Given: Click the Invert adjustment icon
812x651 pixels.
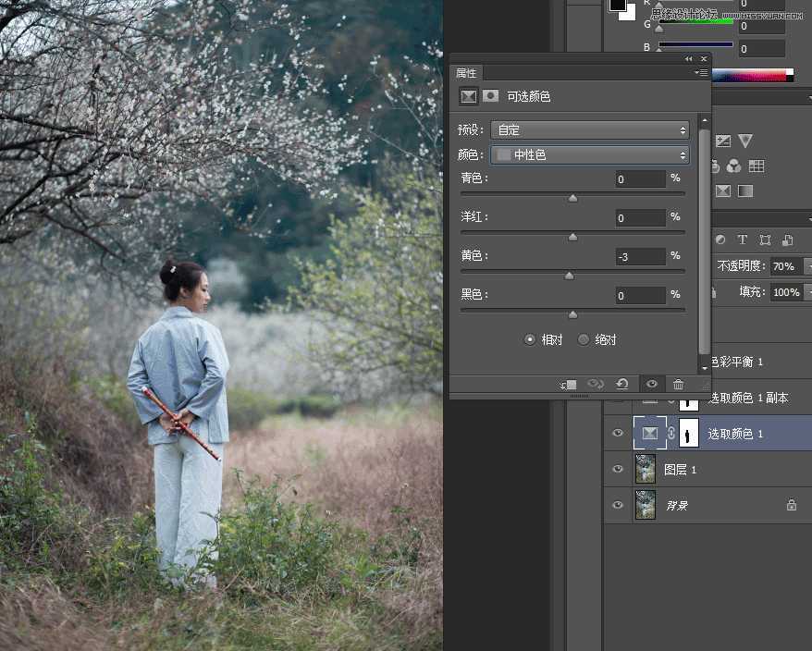Looking at the screenshot, I should coord(724,190).
